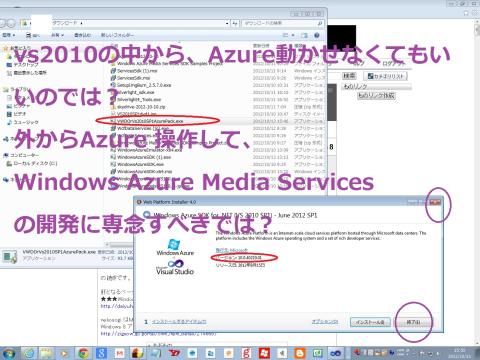Open address bar history dropdown arrow

point(227,23)
